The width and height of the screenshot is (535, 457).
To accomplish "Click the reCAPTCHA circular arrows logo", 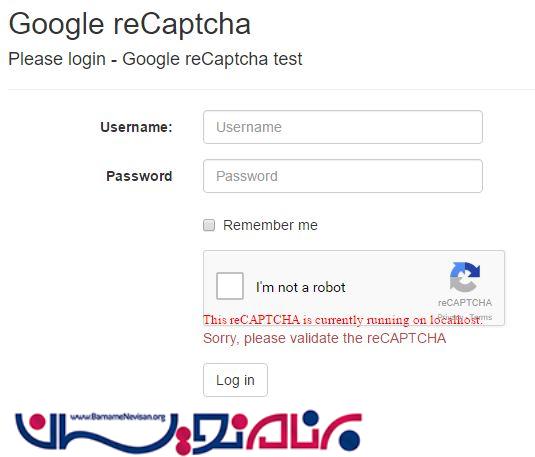I will (465, 277).
